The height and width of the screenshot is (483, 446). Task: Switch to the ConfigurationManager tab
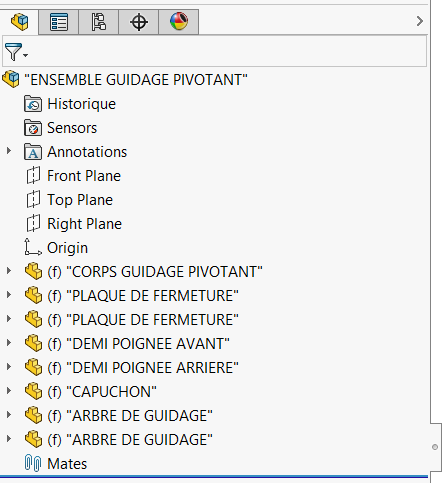(99, 22)
